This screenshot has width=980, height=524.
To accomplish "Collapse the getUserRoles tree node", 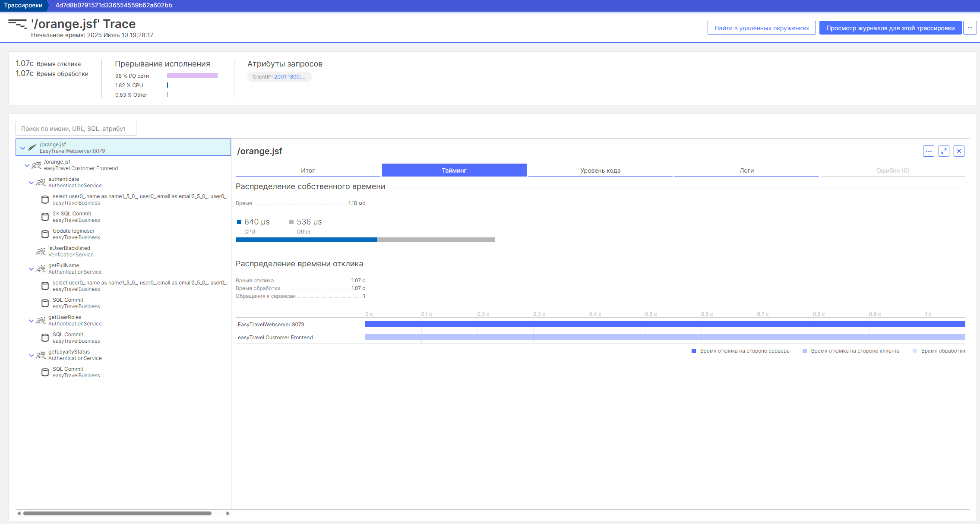I will tap(31, 321).
